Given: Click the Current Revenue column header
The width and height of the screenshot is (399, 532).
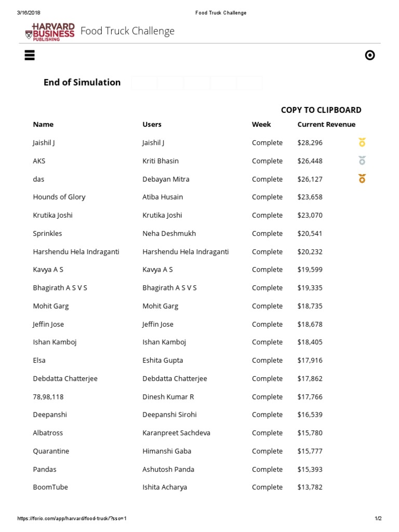Looking at the screenshot, I should (x=326, y=124).
